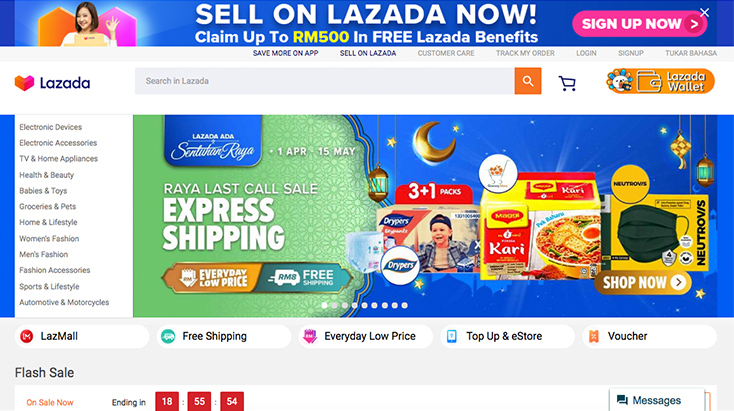Screen dimensions: 734x411
Task: Select the last carousel dot indicator
Action: tap(404, 305)
